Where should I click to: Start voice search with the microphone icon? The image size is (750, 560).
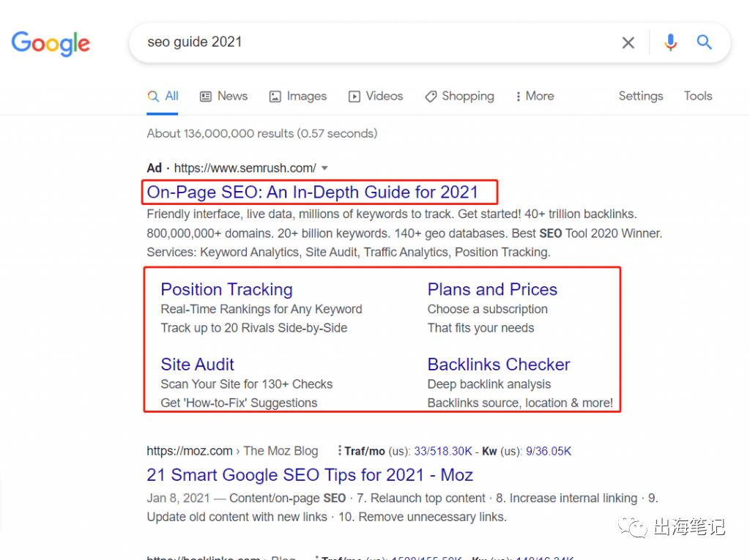[x=671, y=42]
